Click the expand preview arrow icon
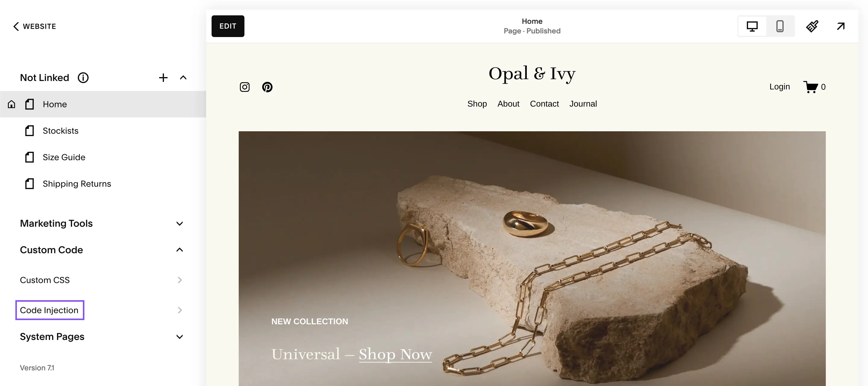Viewport: 868px width, 386px height. tap(841, 26)
